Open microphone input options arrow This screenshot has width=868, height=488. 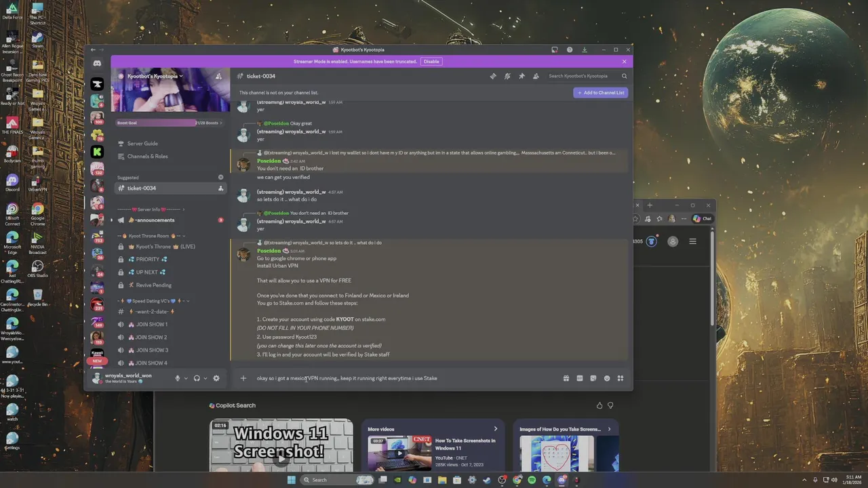click(x=186, y=378)
